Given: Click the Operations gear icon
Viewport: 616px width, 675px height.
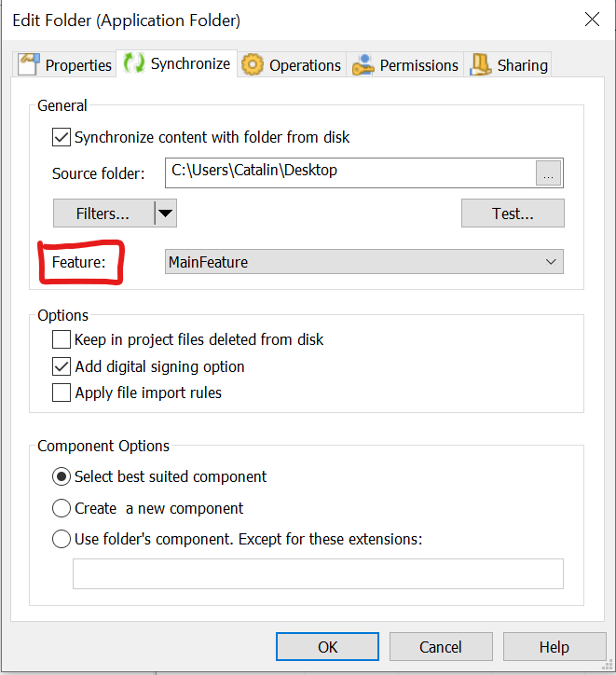Looking at the screenshot, I should 252,64.
